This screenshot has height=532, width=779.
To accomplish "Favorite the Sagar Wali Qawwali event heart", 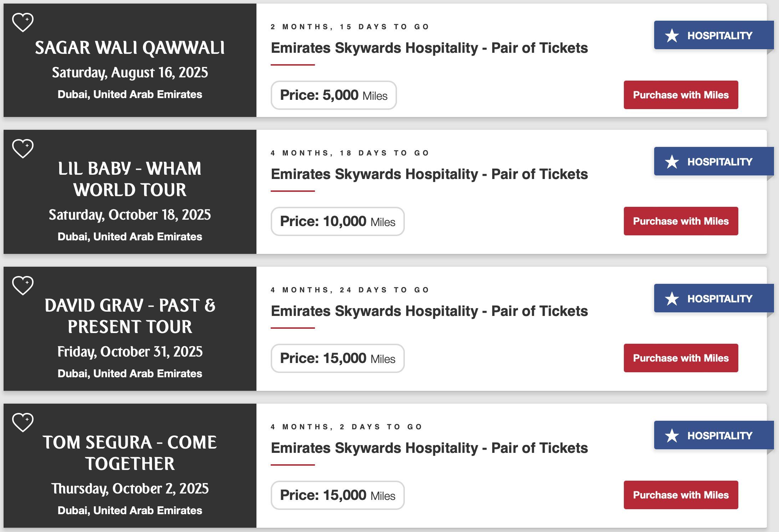I will click(23, 22).
